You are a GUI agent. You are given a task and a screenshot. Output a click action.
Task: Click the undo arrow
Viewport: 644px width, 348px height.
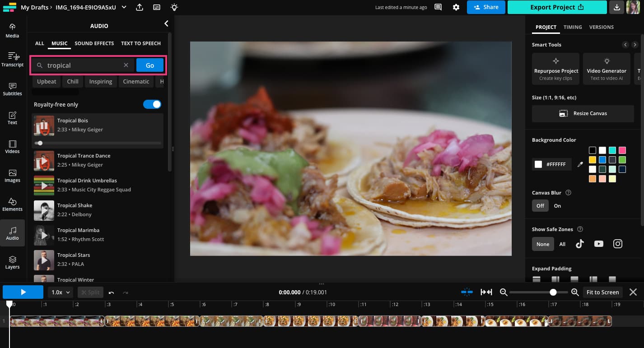pyautogui.click(x=111, y=292)
